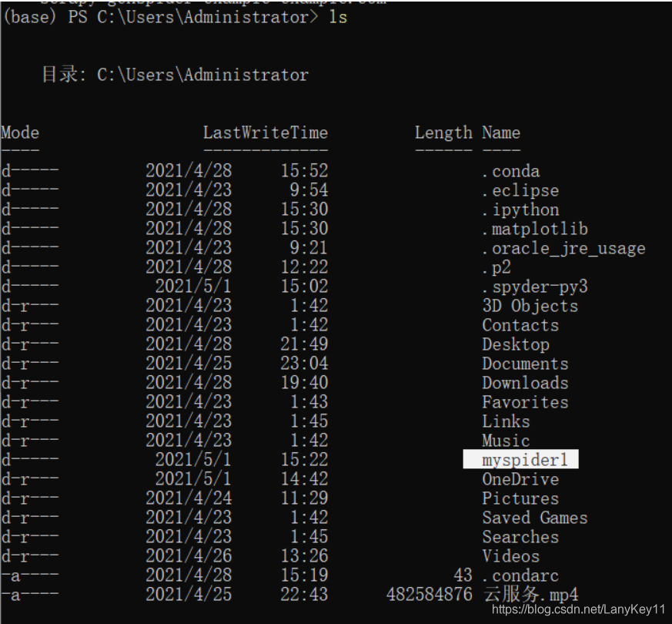The width and height of the screenshot is (672, 624).
Task: Select the Contacts folder name
Action: click(x=520, y=325)
